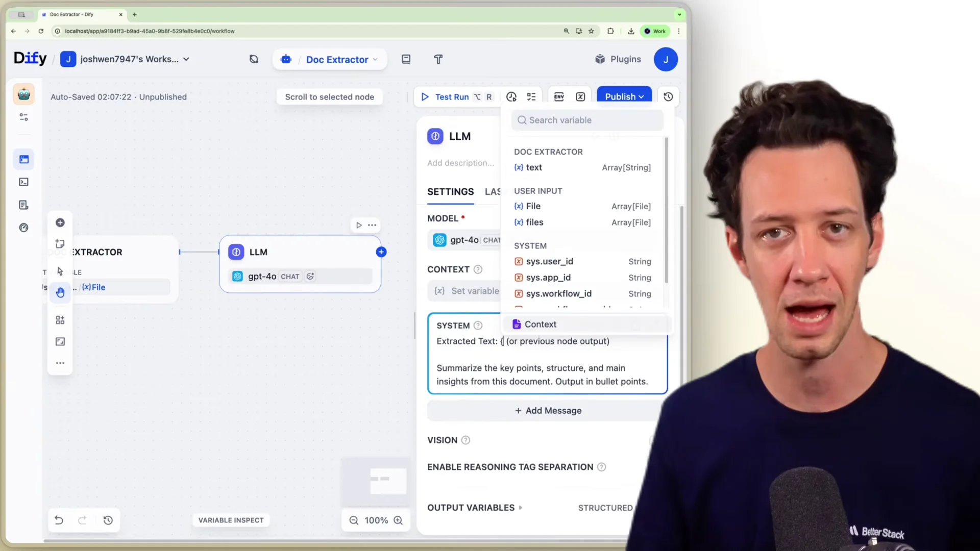
Task: Click the Search variable field
Action: (x=587, y=120)
